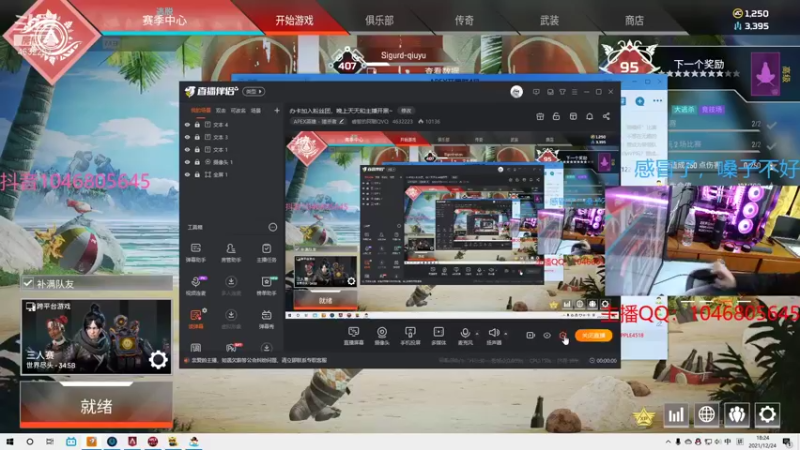
Task: Open the 弹幕助手 tool
Action: [x=195, y=253]
